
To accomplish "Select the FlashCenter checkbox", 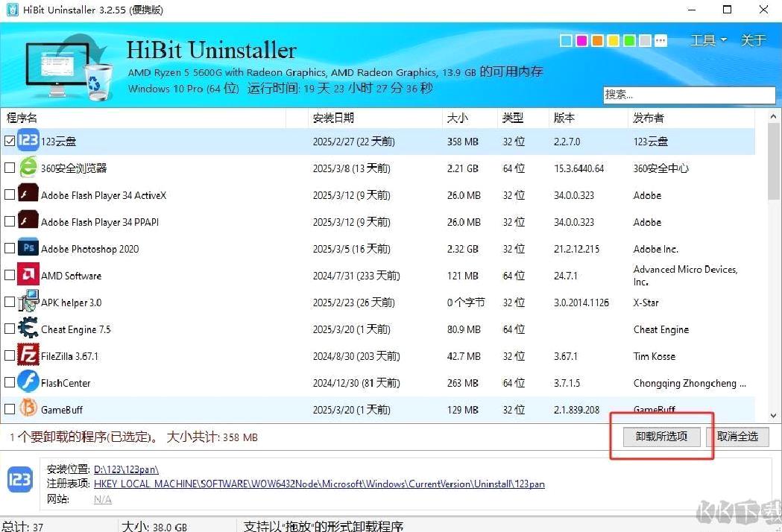I will 10,383.
